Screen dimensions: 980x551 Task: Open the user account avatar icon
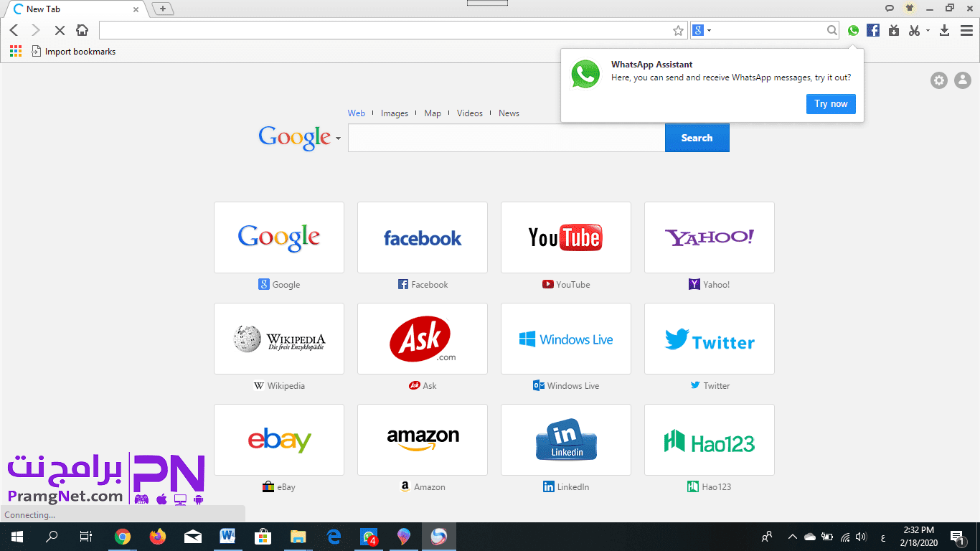click(963, 80)
